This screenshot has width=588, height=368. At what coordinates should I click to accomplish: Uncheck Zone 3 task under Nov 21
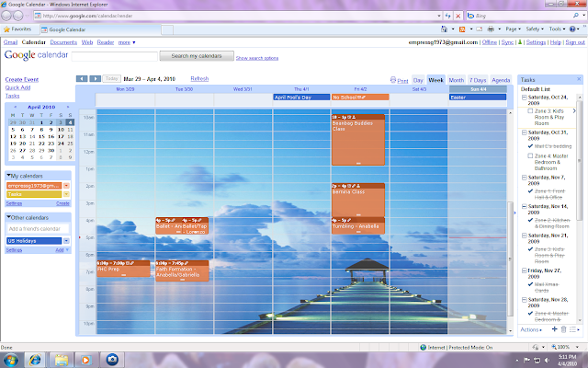coord(530,249)
